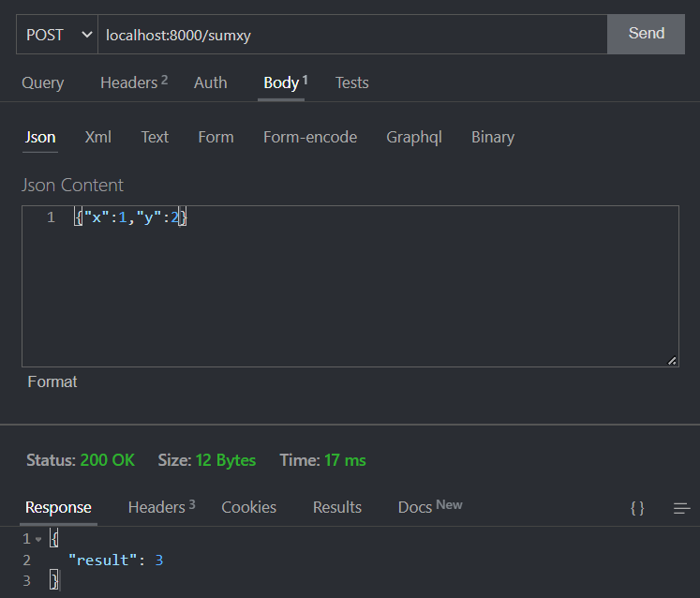Open the response Headers 3 tab
Image resolution: width=700 pixels, height=598 pixels.
161,507
